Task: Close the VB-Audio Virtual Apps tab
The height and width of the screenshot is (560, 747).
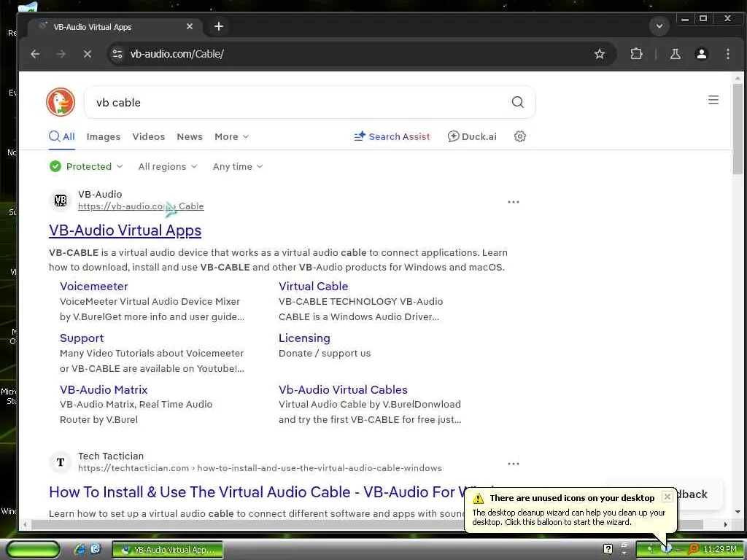Action: (x=190, y=27)
